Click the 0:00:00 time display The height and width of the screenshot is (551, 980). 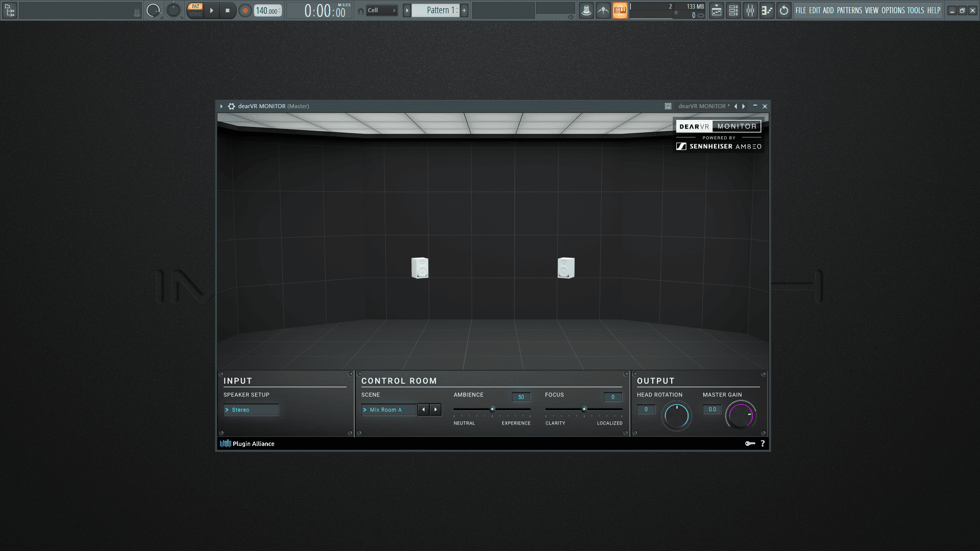pos(325,11)
